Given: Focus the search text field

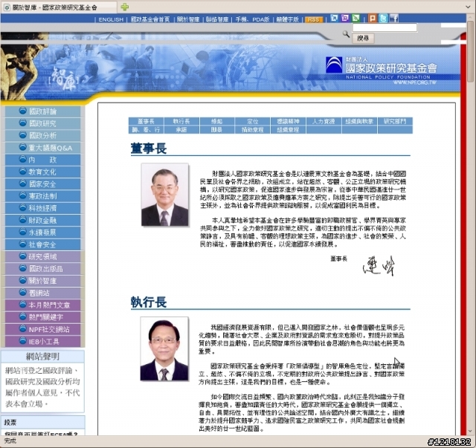Looking at the screenshot, I should tap(385, 27).
